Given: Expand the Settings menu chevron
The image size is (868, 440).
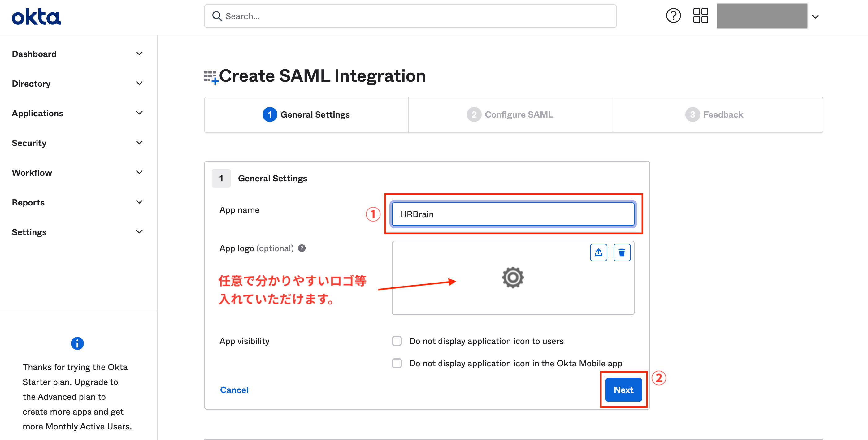Looking at the screenshot, I should [139, 231].
